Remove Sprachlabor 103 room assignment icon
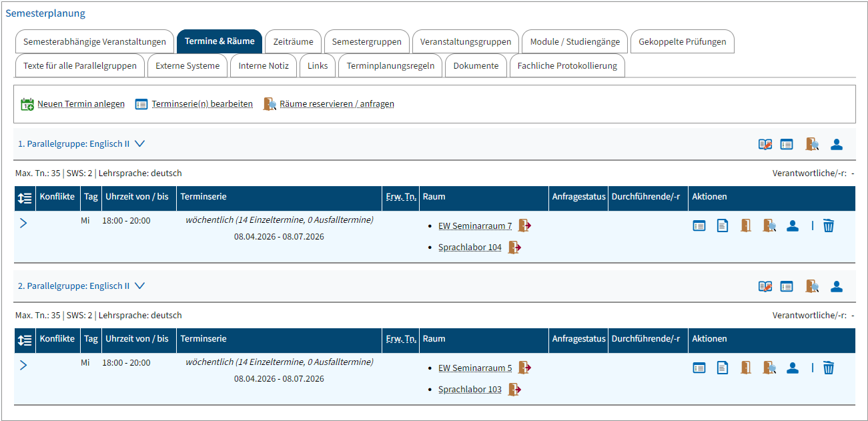Screen dimensions: 868x421 (514, 390)
